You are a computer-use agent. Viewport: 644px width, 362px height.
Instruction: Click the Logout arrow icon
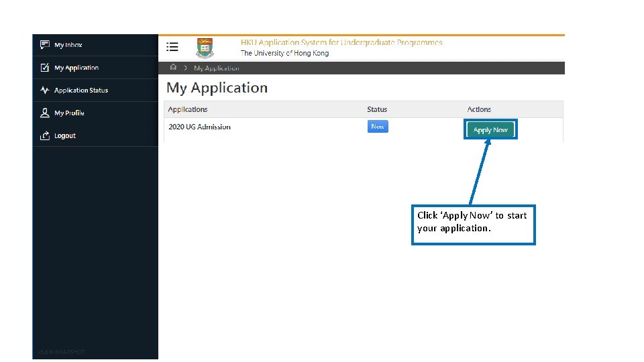[45, 135]
